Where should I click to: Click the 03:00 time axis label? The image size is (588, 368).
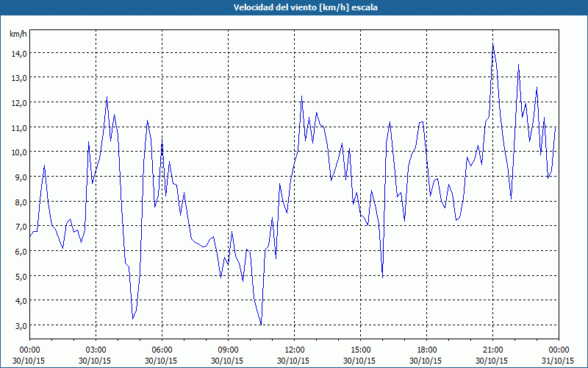click(96, 350)
